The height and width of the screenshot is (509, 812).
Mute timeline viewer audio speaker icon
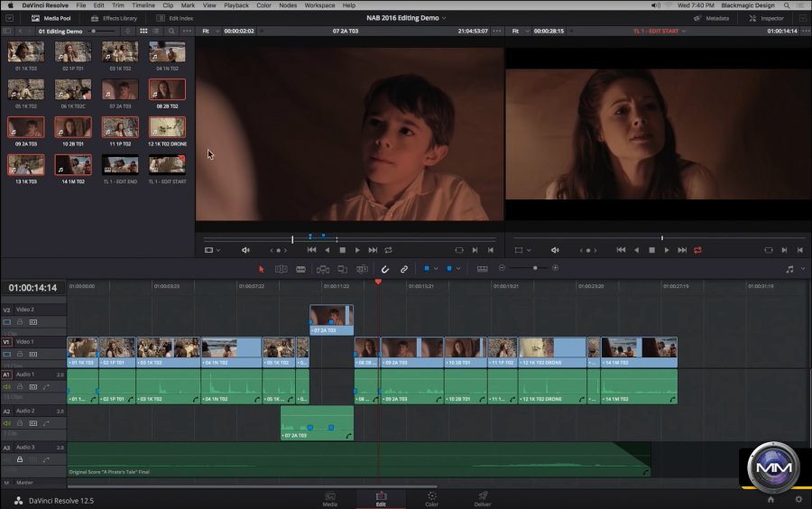click(x=555, y=250)
